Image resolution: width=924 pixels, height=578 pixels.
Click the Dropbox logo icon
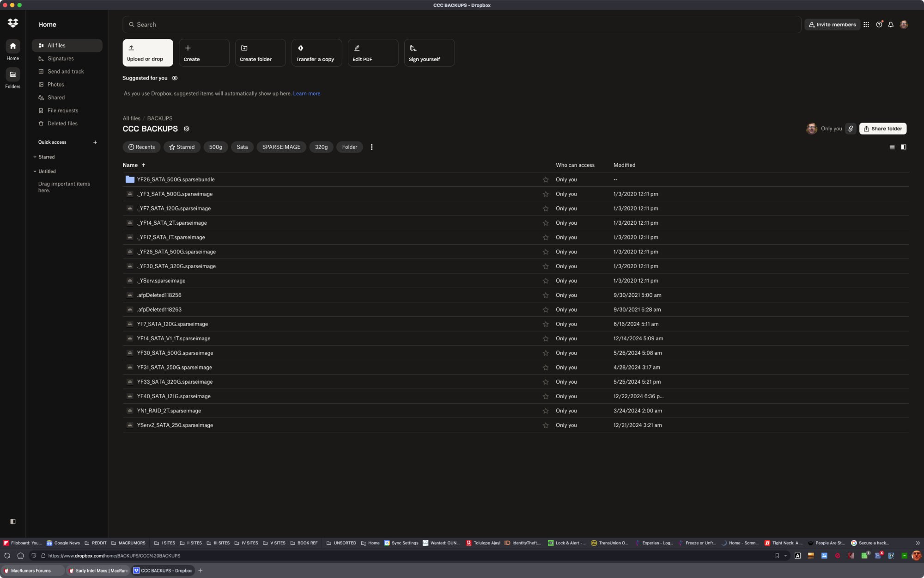pyautogui.click(x=13, y=23)
